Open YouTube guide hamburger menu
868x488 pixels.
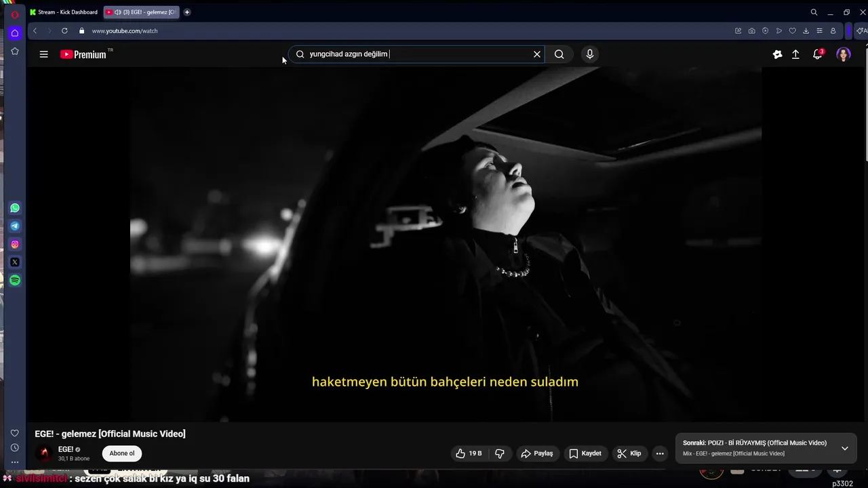click(44, 54)
